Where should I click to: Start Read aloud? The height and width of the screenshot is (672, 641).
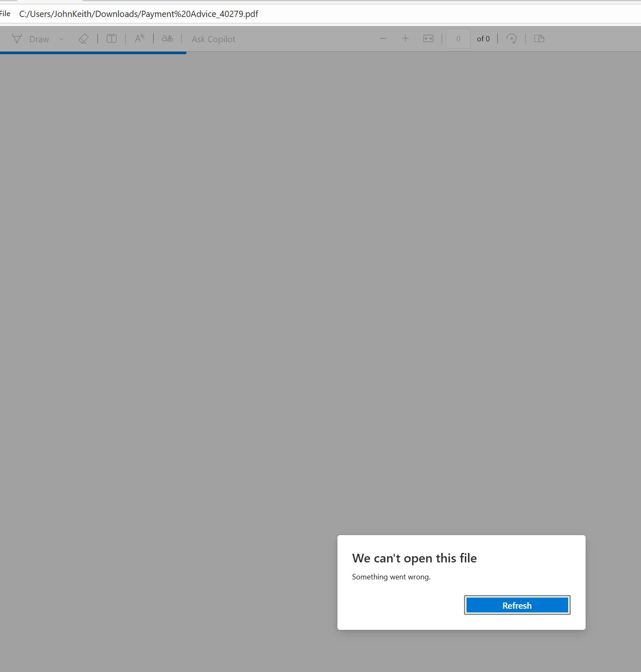(x=140, y=39)
